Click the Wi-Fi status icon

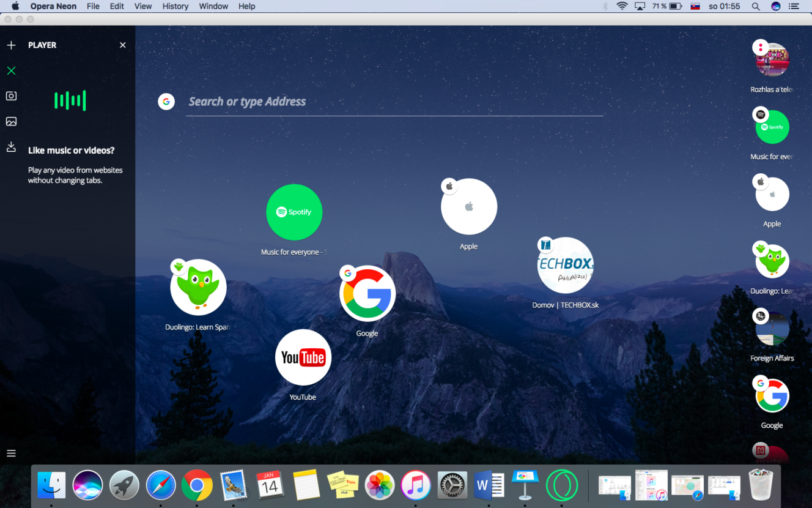pos(622,6)
